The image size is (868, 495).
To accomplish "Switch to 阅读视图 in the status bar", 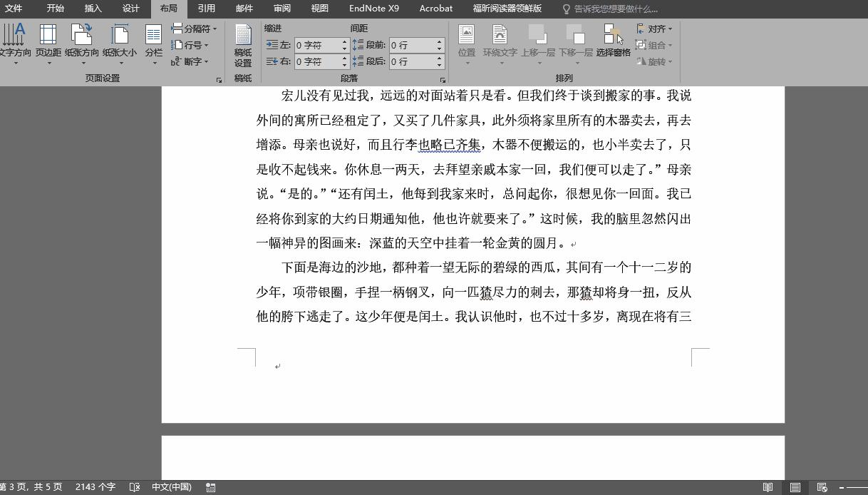I will coord(766,486).
